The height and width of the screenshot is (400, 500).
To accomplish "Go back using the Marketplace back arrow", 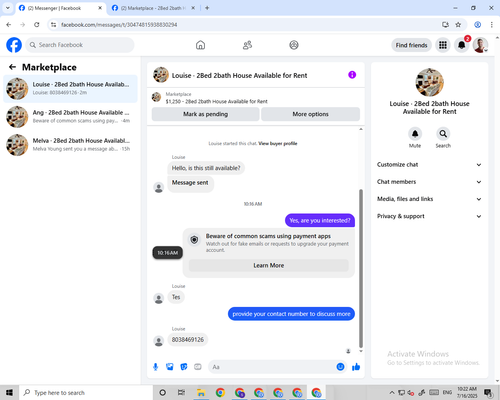I will point(12,67).
